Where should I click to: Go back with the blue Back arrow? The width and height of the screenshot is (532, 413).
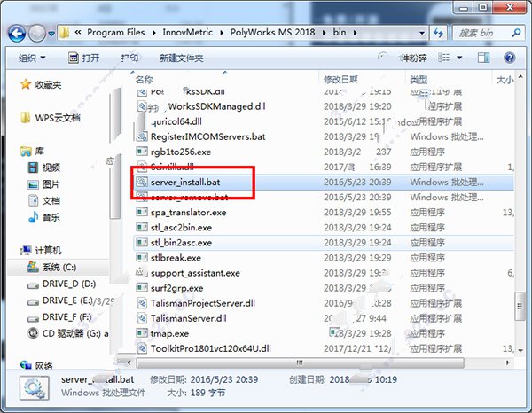click(17, 33)
